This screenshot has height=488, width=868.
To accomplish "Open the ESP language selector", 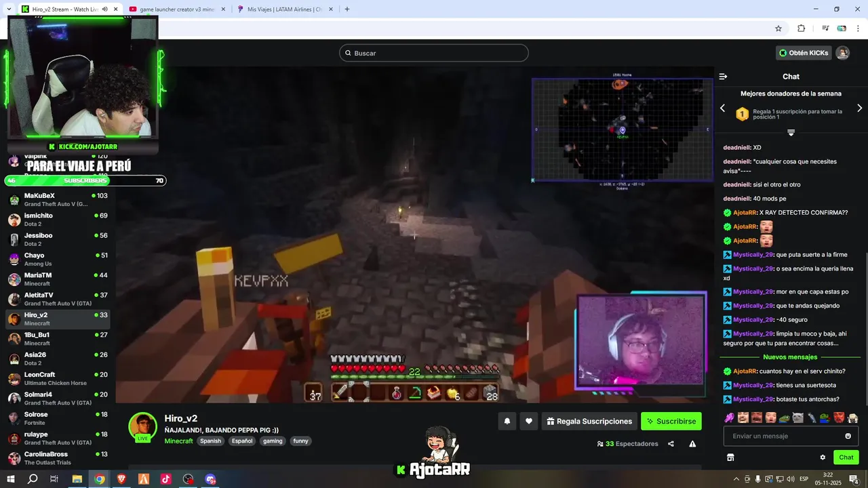I will pos(804,479).
